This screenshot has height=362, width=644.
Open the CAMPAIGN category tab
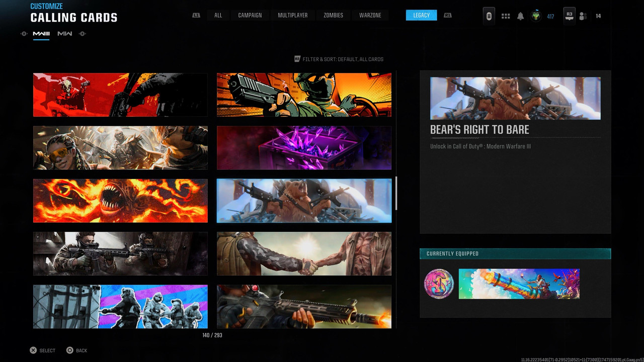click(250, 15)
